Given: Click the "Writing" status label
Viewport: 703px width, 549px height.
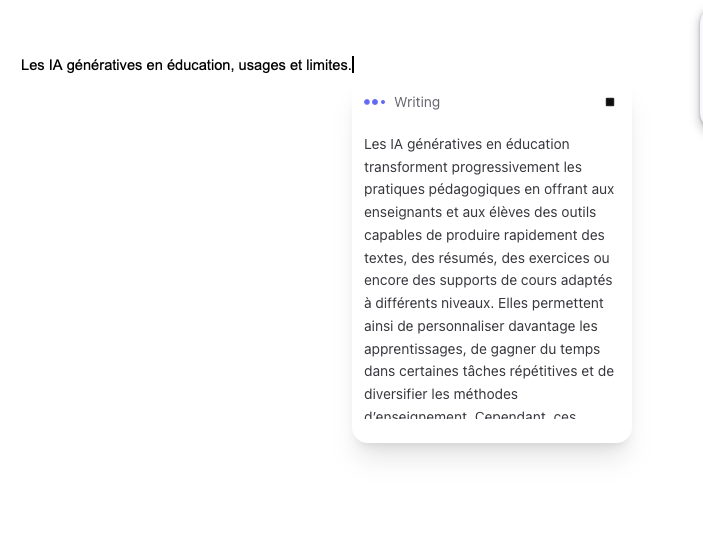Looking at the screenshot, I should (x=417, y=102).
